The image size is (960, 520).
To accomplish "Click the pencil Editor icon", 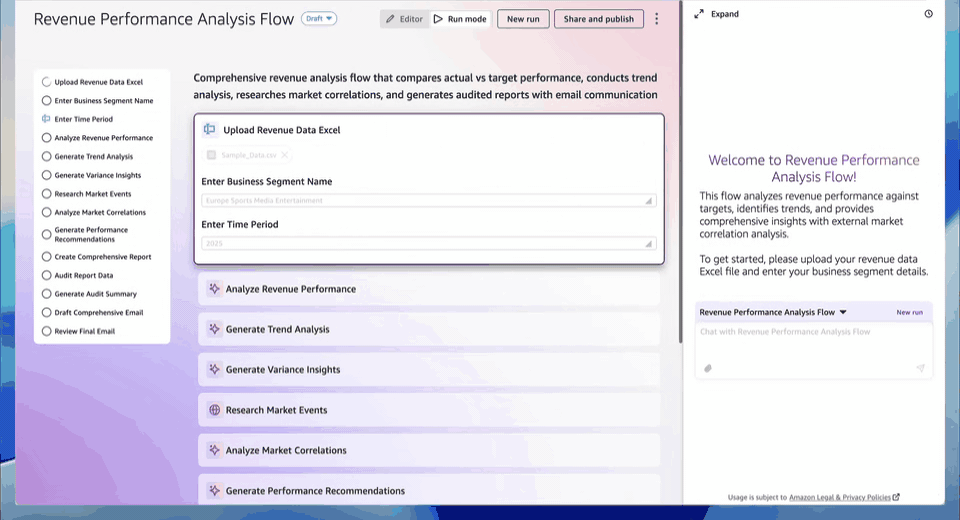I will click(390, 19).
